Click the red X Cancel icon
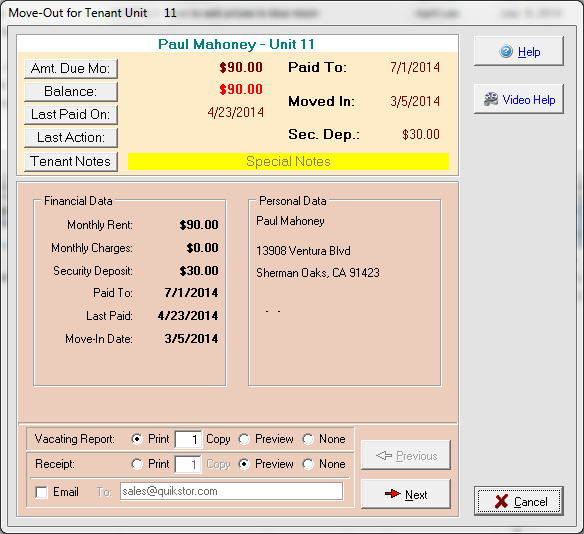Image resolution: width=584 pixels, height=534 pixels. [x=501, y=501]
